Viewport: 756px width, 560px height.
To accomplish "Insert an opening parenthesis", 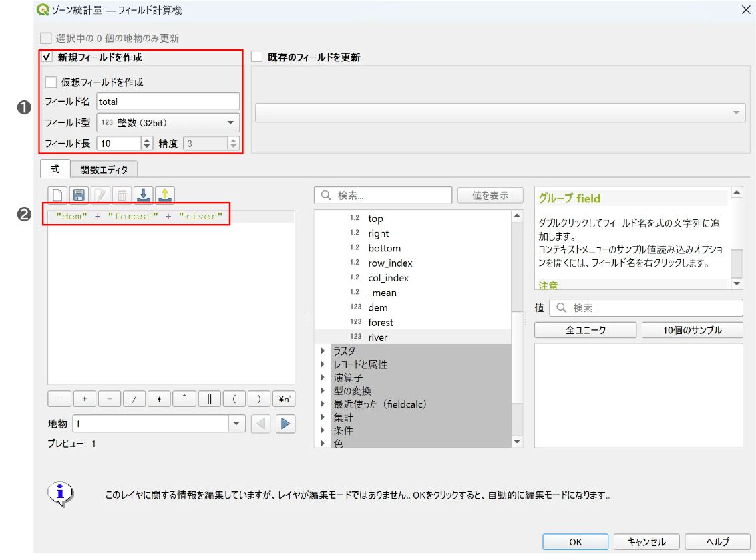I will [x=234, y=399].
